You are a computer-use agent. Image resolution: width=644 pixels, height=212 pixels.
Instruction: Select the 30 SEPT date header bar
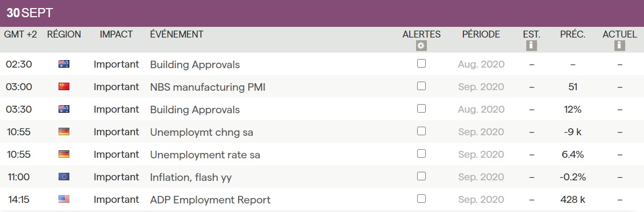coord(322,13)
